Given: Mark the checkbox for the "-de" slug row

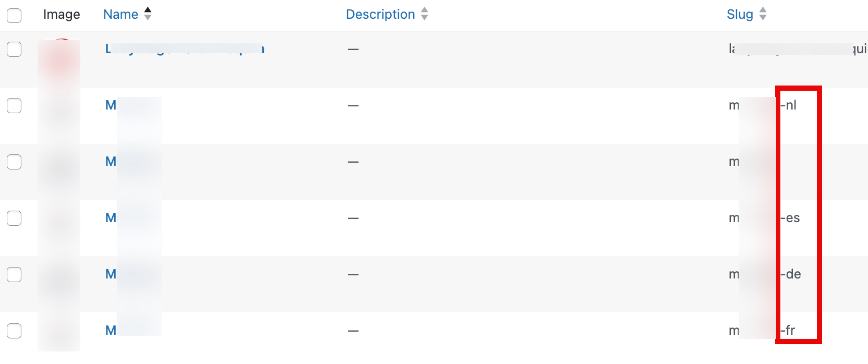Looking at the screenshot, I should pyautogui.click(x=14, y=275).
